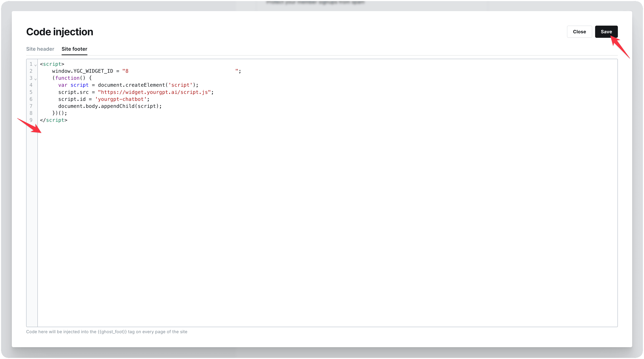
Task: Click the Save button
Action: (x=606, y=32)
